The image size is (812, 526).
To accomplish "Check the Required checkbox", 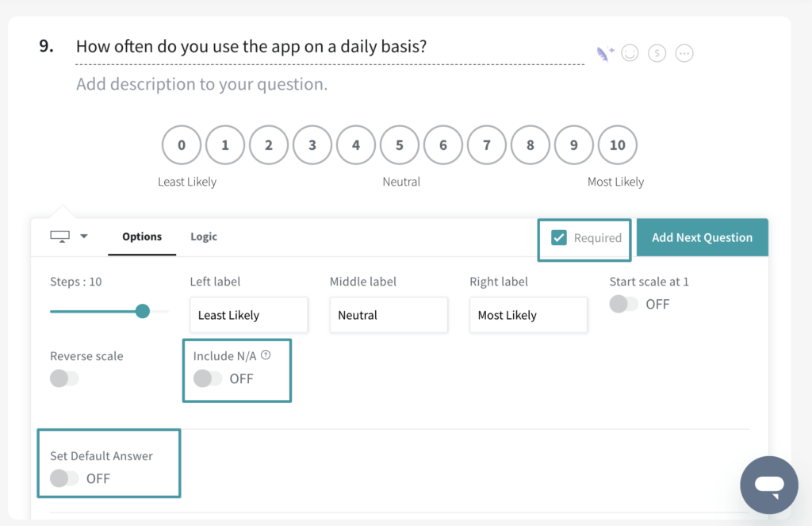I will (560, 237).
